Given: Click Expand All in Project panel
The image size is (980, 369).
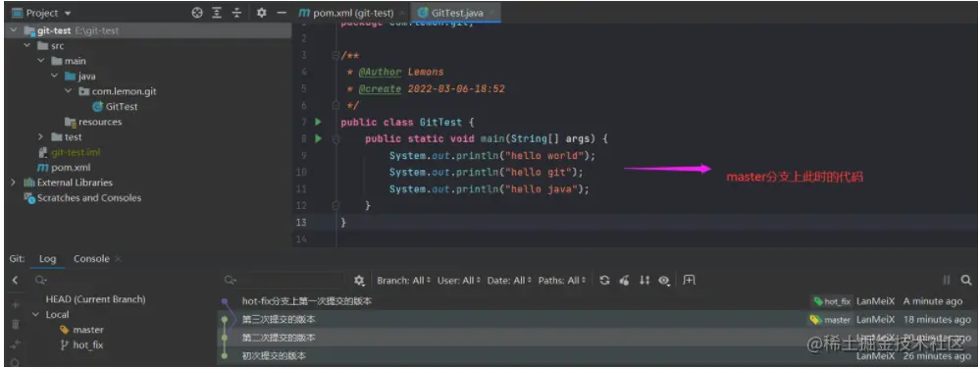Looking at the screenshot, I should point(217,13).
